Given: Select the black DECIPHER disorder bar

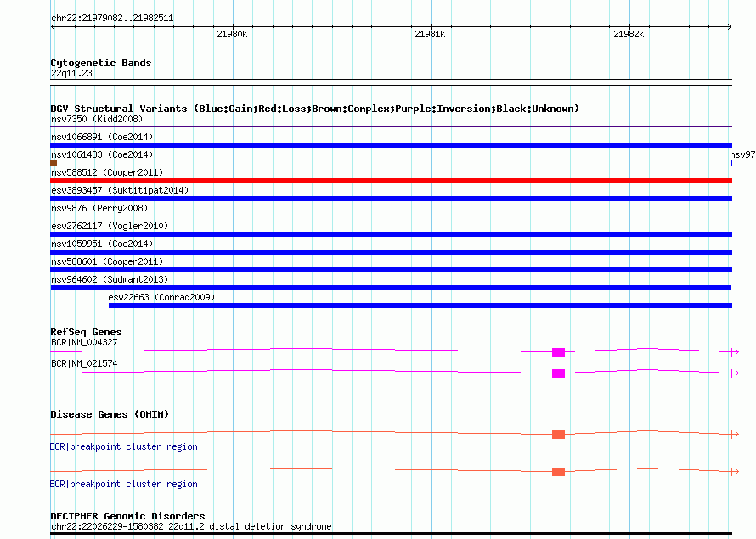Looking at the screenshot, I should tap(391, 534).
